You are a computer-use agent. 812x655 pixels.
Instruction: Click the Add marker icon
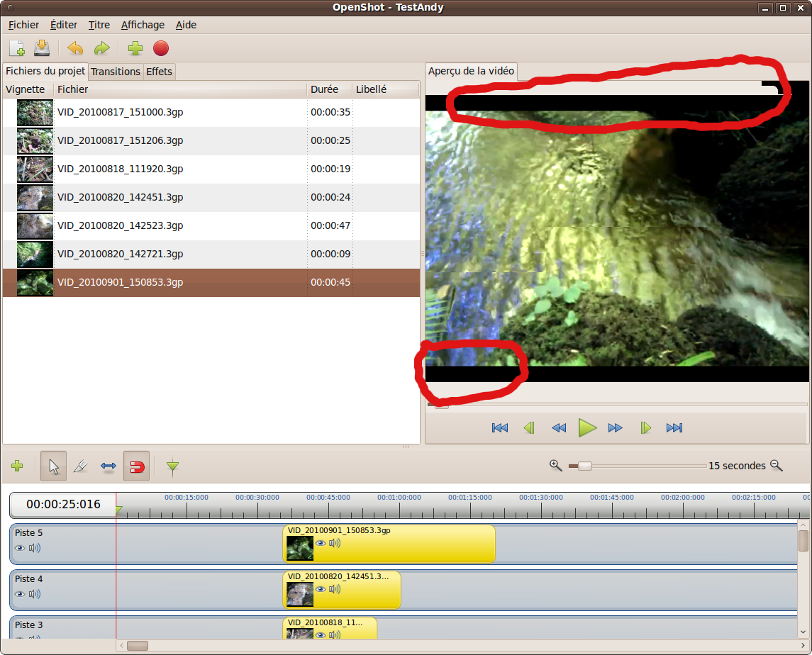172,466
